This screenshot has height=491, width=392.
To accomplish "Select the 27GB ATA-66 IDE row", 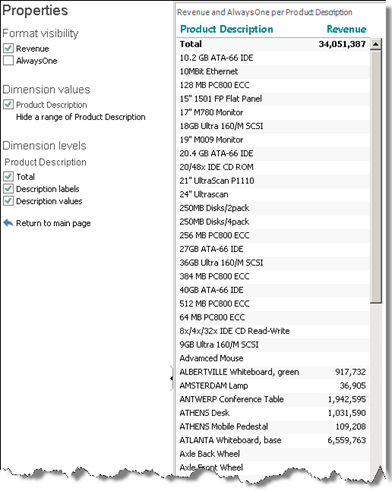I will (273, 249).
